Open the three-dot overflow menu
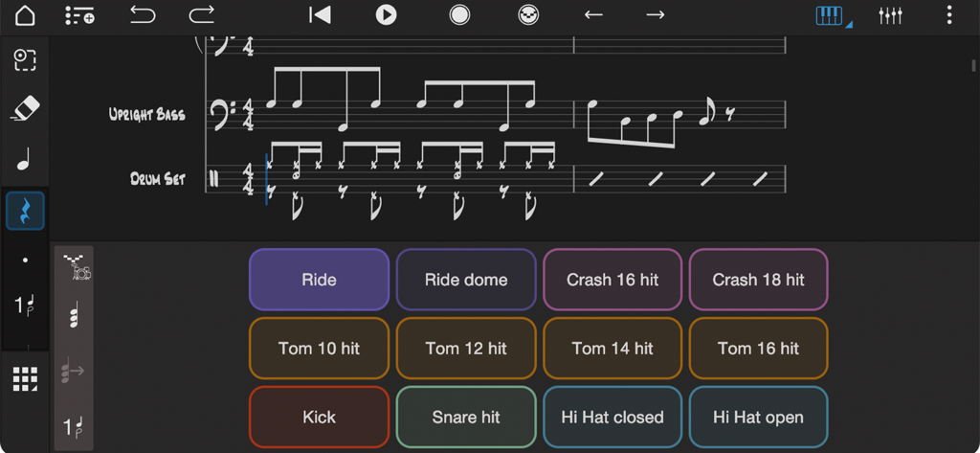The width and height of the screenshot is (980, 453). point(949,15)
